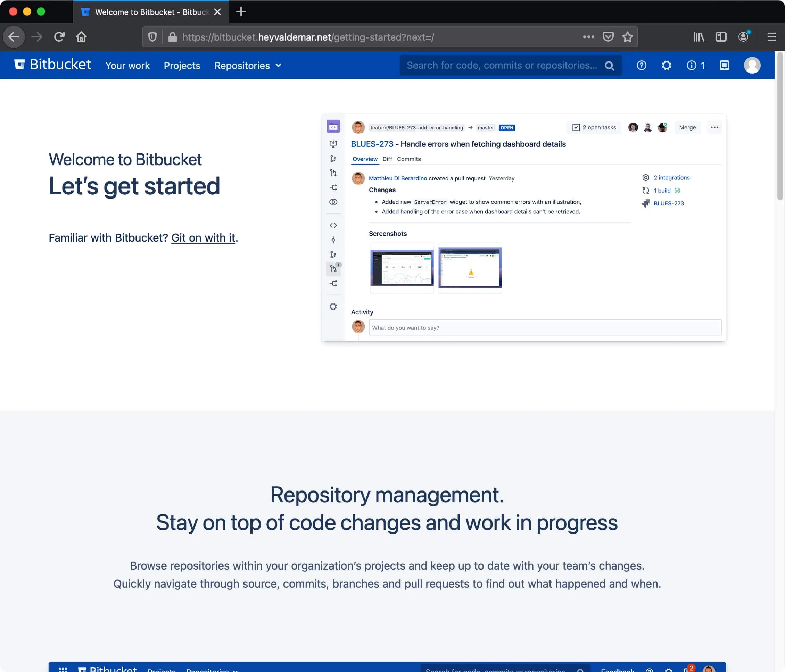Click the Bitbucket logo in header
785x672 pixels.
53,65
